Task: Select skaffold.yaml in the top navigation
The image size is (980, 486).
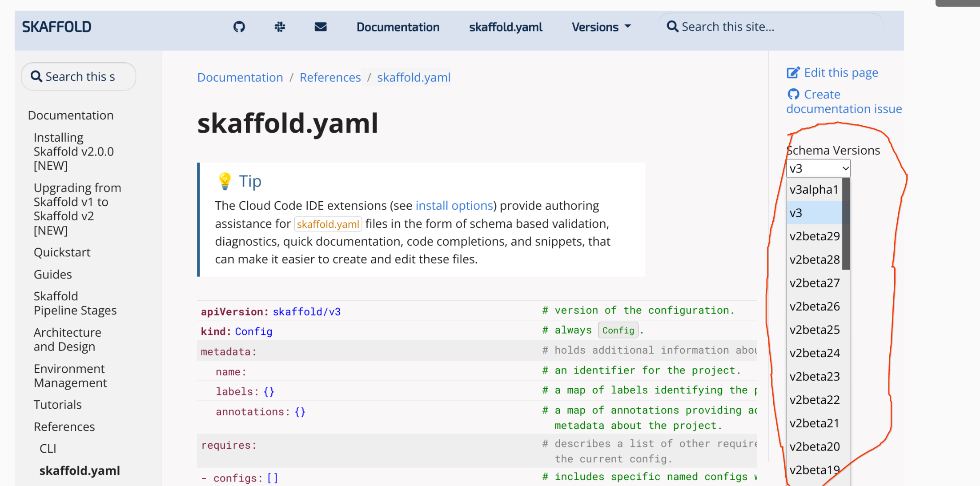Action: [x=505, y=27]
